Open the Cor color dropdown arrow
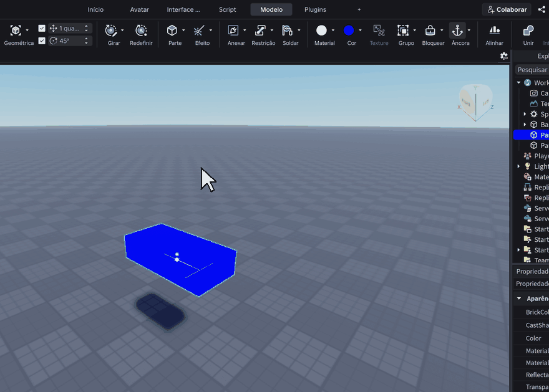The width and height of the screenshot is (549, 392). (361, 31)
